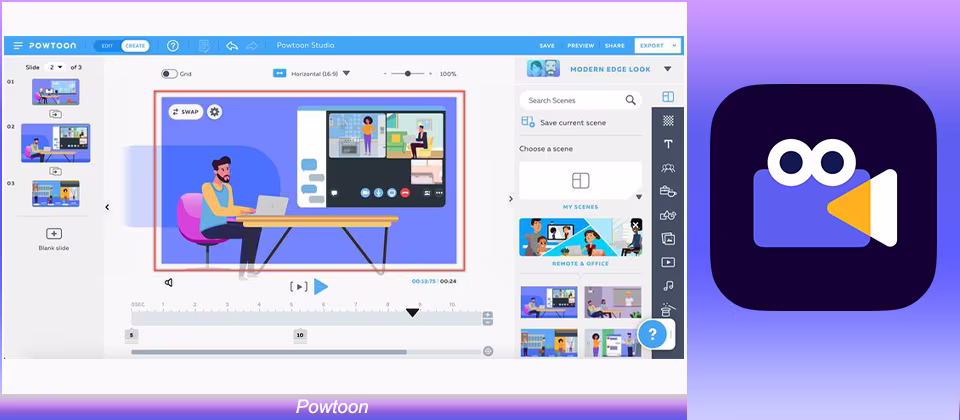Select slide 01 thumbnail

click(55, 91)
